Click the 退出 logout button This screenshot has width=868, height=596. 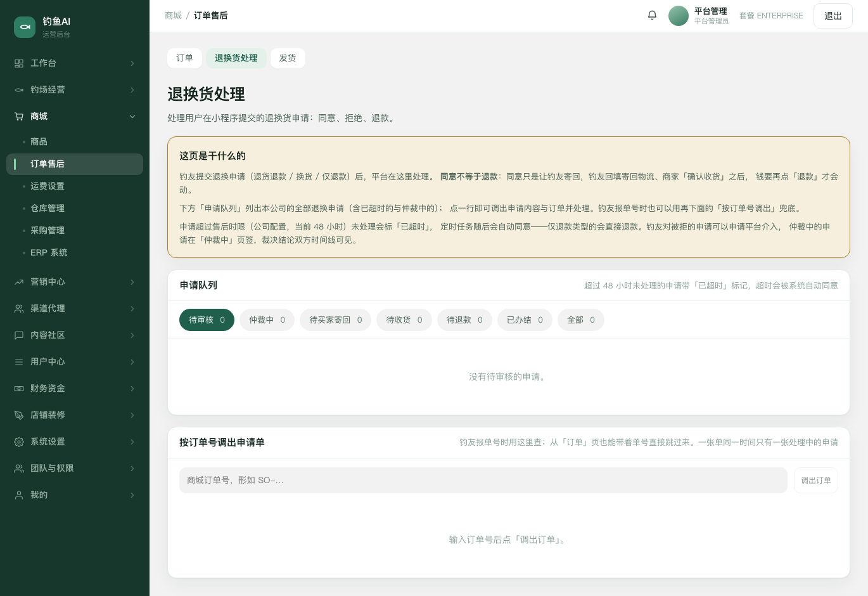pyautogui.click(x=833, y=16)
